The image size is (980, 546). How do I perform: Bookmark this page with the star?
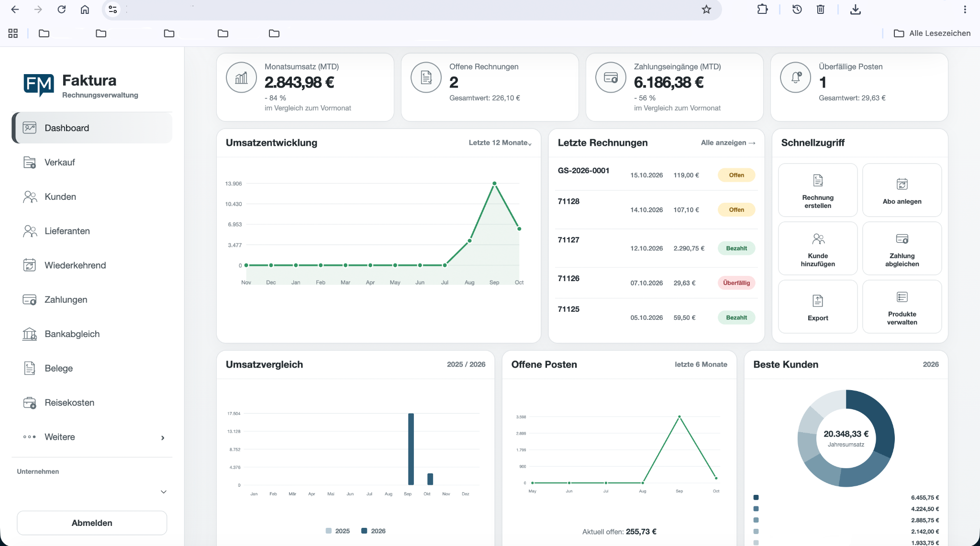point(706,10)
